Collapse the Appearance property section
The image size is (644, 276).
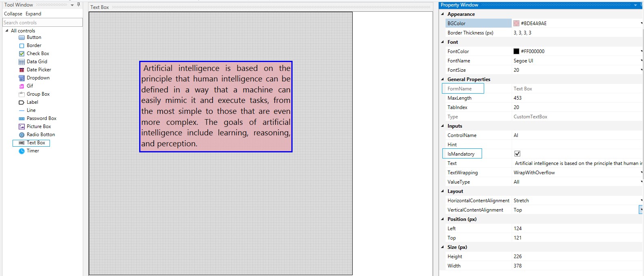(442, 14)
